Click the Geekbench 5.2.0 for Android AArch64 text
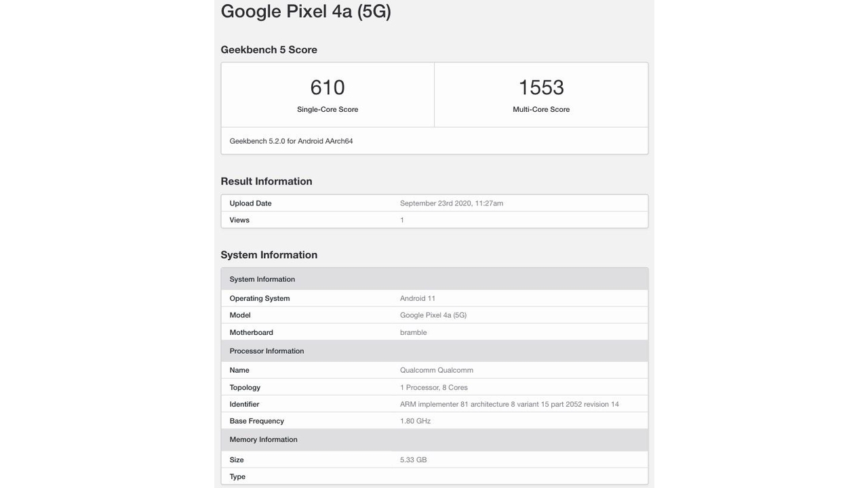 (x=291, y=141)
